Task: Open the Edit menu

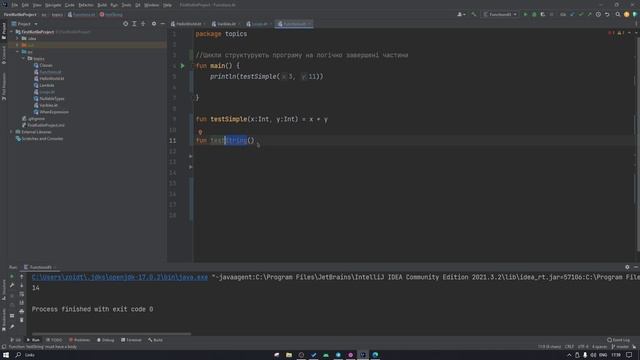Action: coord(25,5)
